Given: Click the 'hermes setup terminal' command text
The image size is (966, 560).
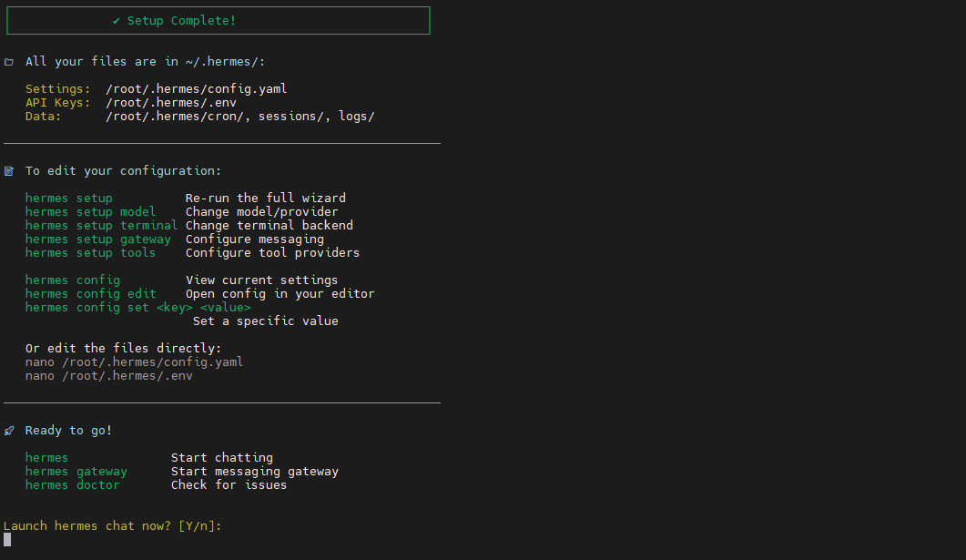Looking at the screenshot, I should [101, 226].
